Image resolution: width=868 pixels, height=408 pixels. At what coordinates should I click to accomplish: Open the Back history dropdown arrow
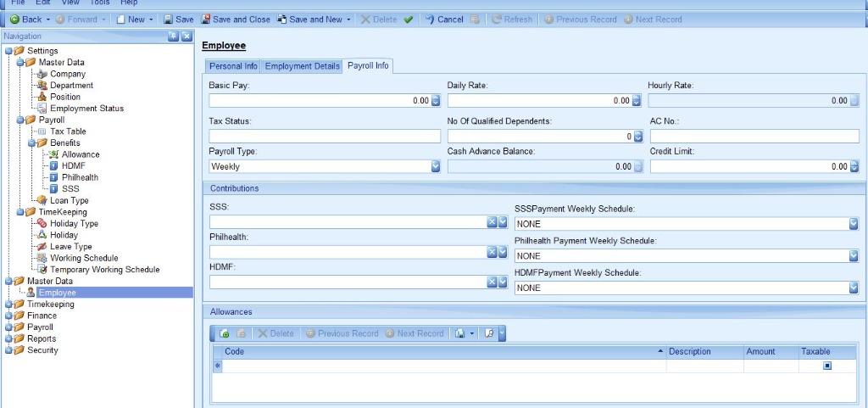tap(47, 20)
